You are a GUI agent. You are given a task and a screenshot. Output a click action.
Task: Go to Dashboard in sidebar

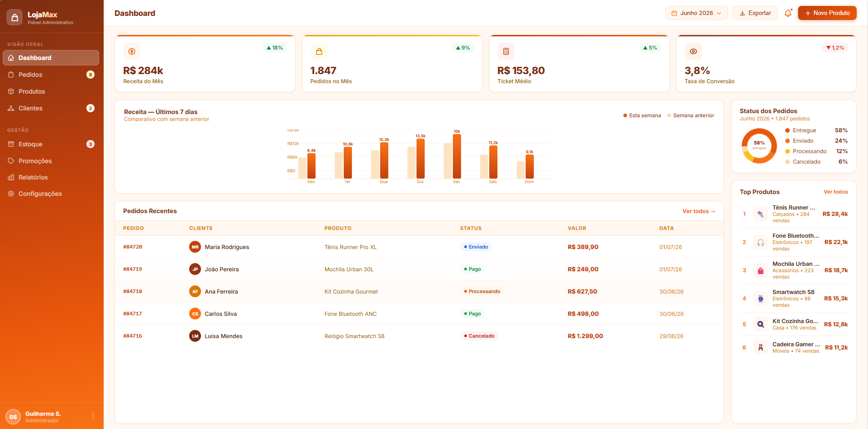(51, 58)
